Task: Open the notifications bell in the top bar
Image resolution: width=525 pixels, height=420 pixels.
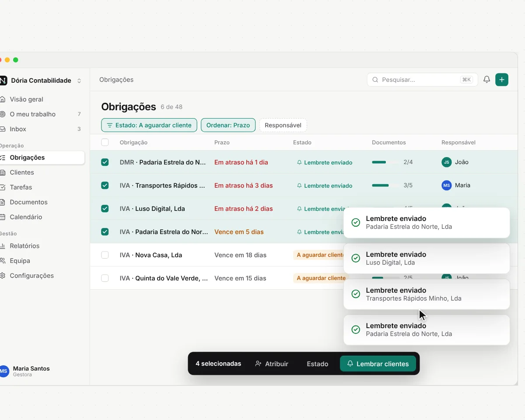Action: tap(486, 80)
